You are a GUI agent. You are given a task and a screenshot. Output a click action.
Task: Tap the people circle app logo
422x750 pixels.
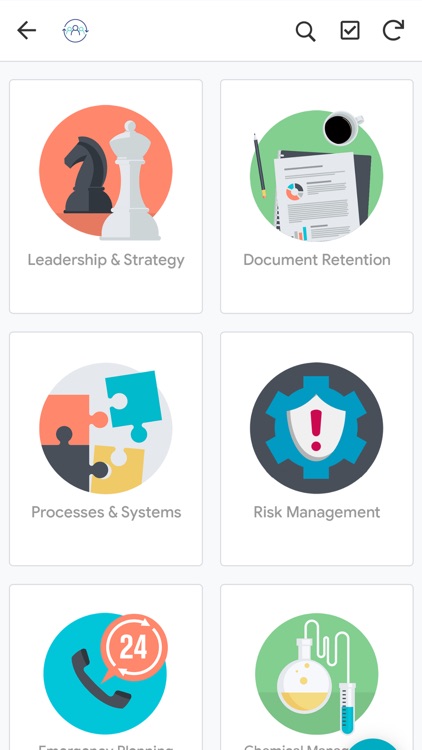point(76,31)
